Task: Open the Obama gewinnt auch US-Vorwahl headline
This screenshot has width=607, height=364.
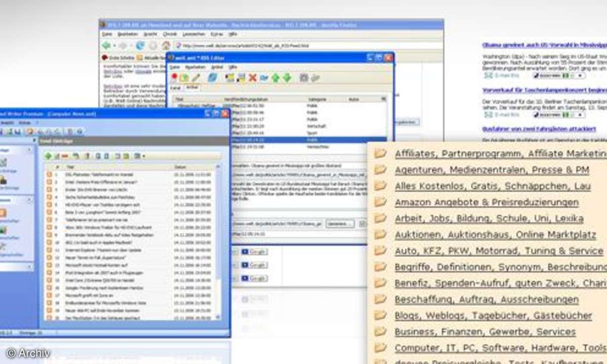Action: (x=544, y=44)
